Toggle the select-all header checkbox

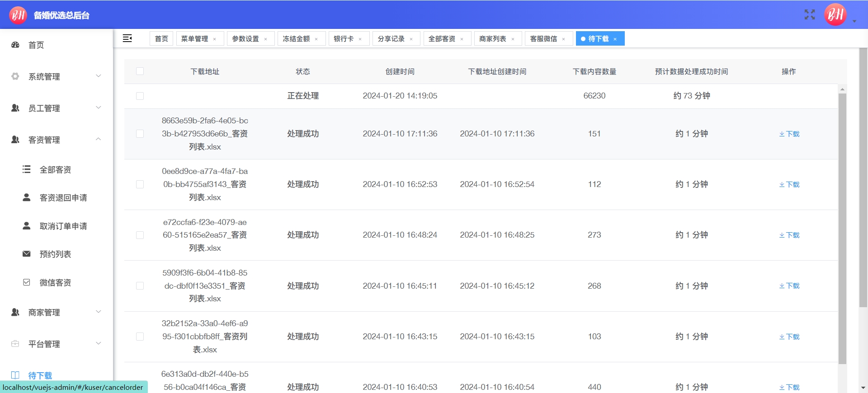tap(140, 71)
